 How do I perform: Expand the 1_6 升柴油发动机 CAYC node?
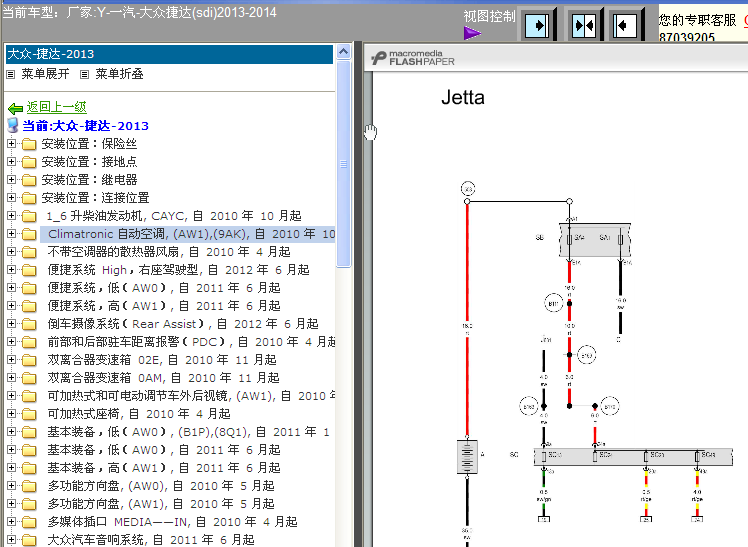coord(11,216)
